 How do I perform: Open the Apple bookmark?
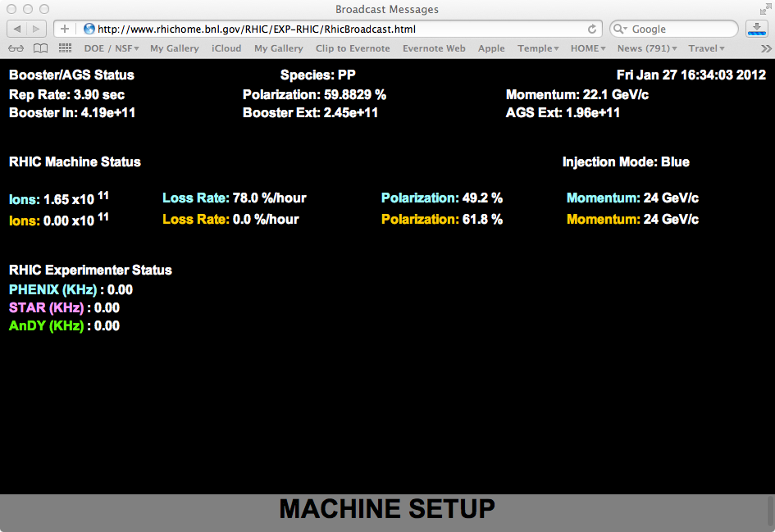[491, 48]
